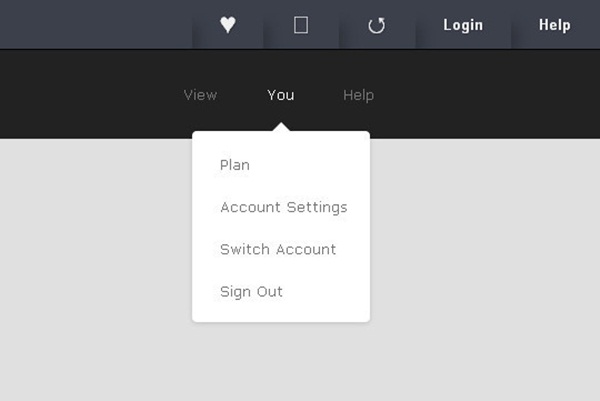Image resolution: width=600 pixels, height=401 pixels.
Task: Open the Help menu in dark navbar
Action: click(x=358, y=95)
